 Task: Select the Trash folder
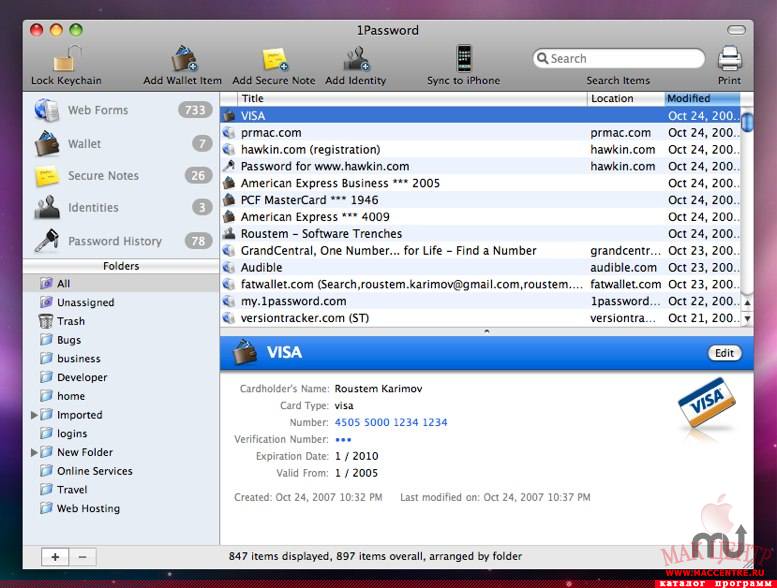[121, 321]
